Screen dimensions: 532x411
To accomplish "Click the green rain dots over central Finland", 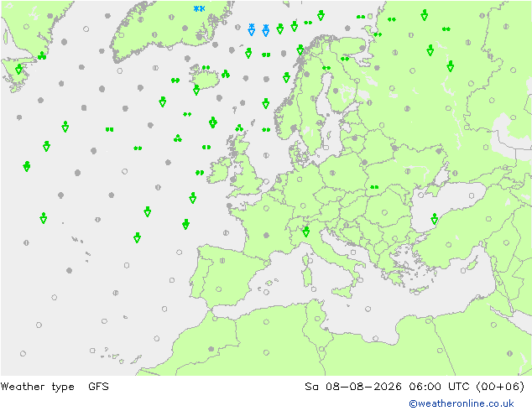I will click(326, 68).
